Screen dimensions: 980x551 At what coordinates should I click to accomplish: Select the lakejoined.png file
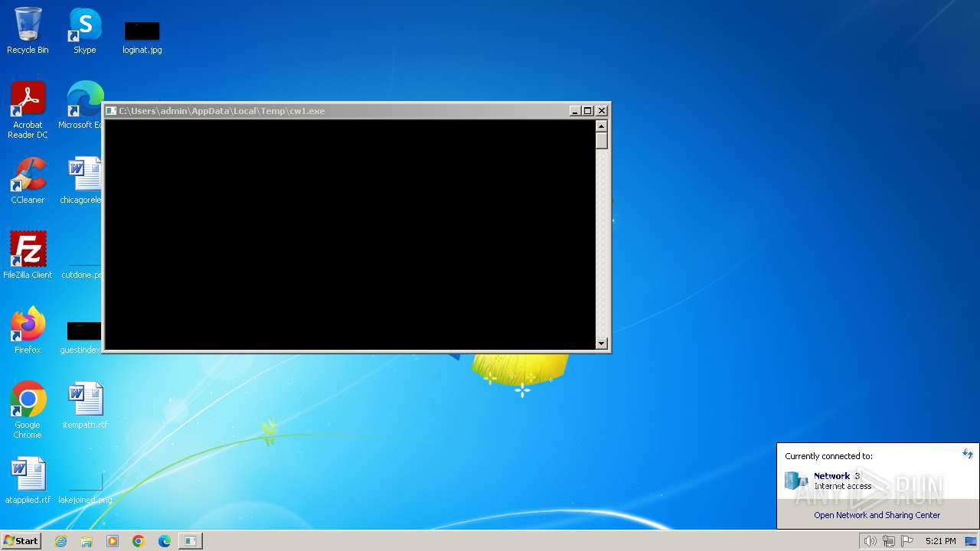pos(85,490)
